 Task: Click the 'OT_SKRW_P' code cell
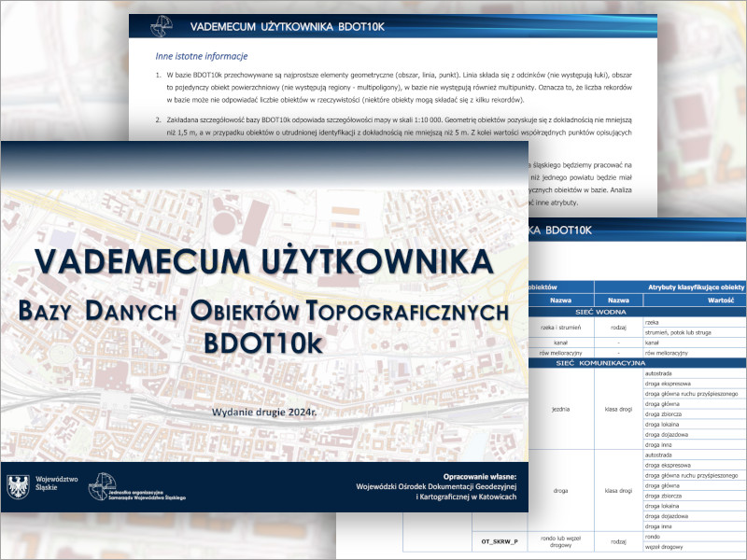tap(500, 541)
